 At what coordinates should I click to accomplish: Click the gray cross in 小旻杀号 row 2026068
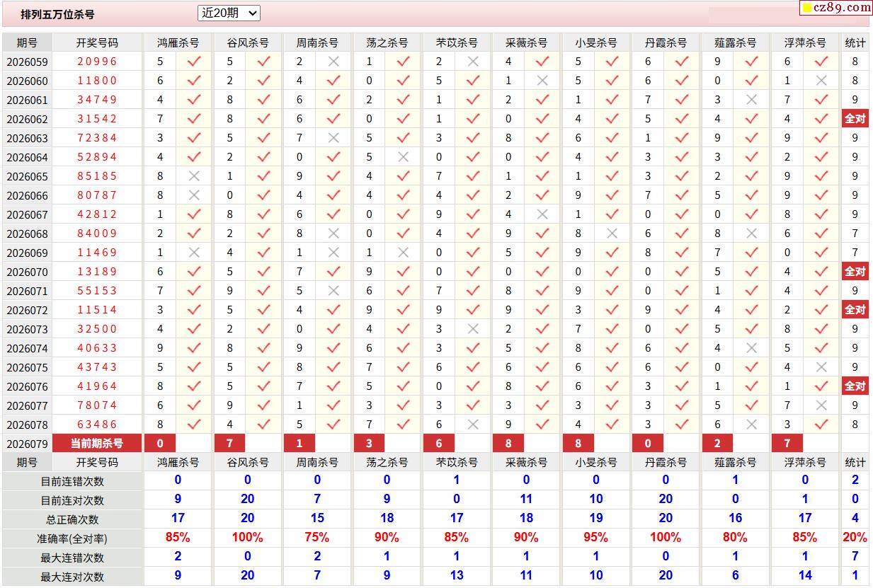tap(612, 234)
